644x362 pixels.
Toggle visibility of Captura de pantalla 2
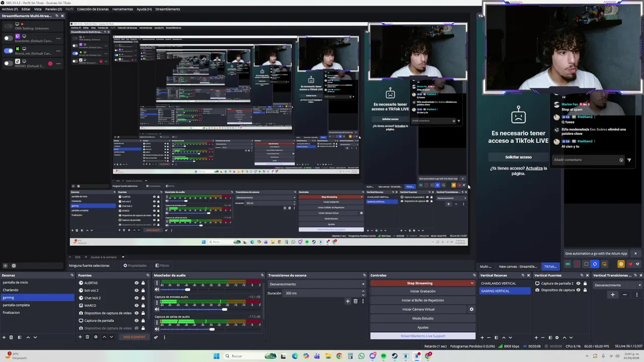[x=578, y=284]
